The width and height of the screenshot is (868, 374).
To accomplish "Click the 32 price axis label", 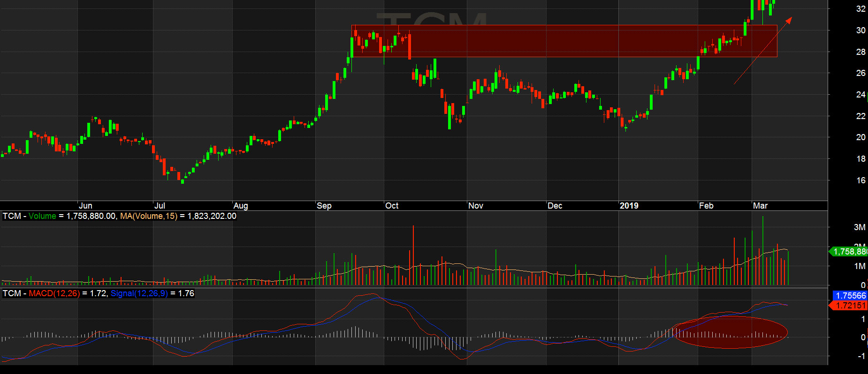I will [x=861, y=9].
